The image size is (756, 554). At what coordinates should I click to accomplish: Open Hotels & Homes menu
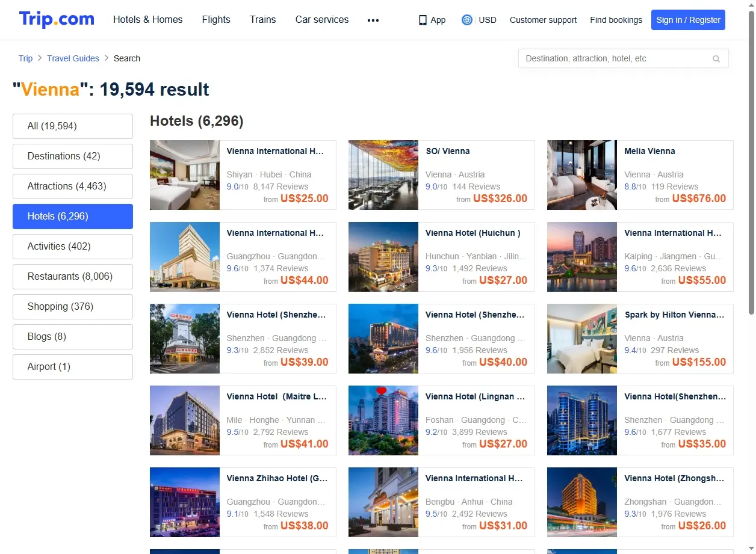point(148,19)
